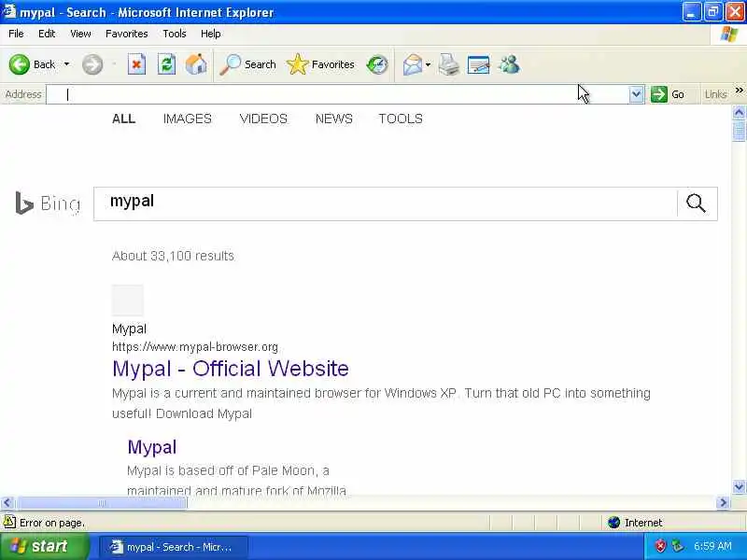Screen dimensions: 747x560
Task: Open the Back history dropdown arrow
Action: [66, 64]
